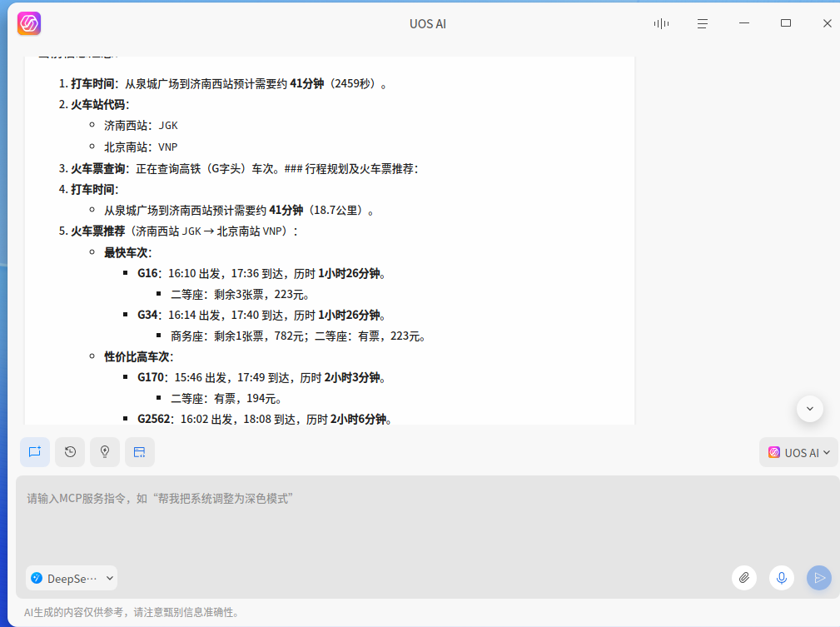Click the 2459秒 taxi time line
840x627 pixels.
228,83
